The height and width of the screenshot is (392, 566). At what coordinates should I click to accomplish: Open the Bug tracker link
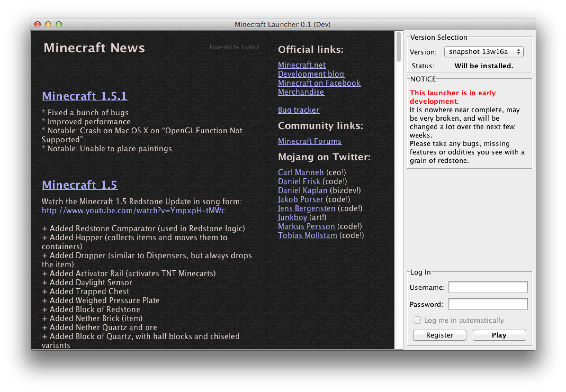point(298,110)
